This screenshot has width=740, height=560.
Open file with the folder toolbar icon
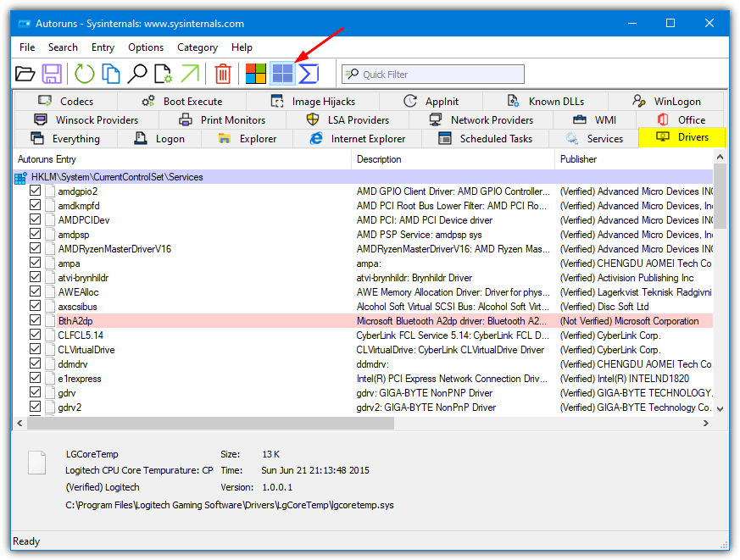(x=25, y=74)
